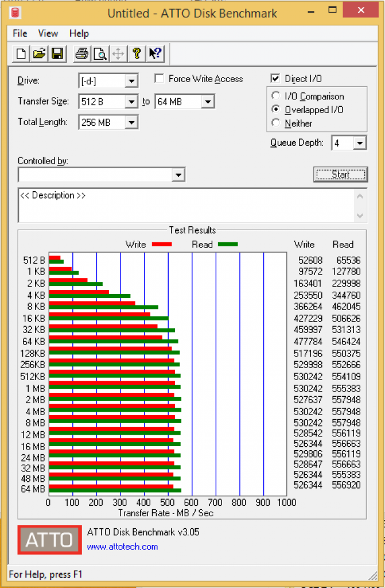Click the 4 KB row write value 253550

point(308,295)
